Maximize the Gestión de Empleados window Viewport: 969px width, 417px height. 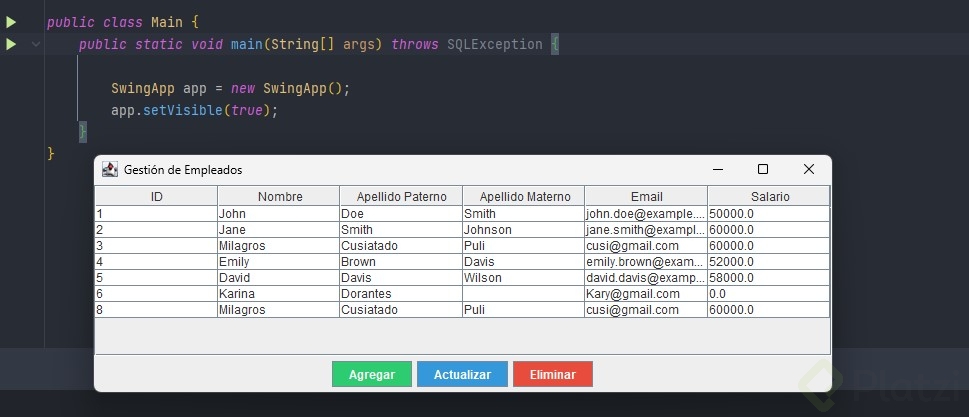tap(763, 169)
